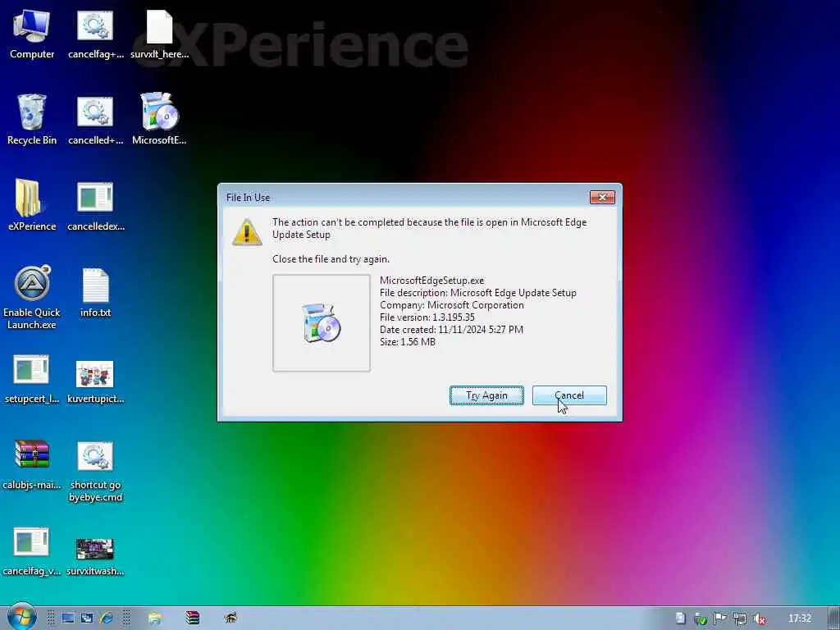Click the Company: Microsoft Corporation text
Viewport: 840px width, 630px height.
click(452, 305)
